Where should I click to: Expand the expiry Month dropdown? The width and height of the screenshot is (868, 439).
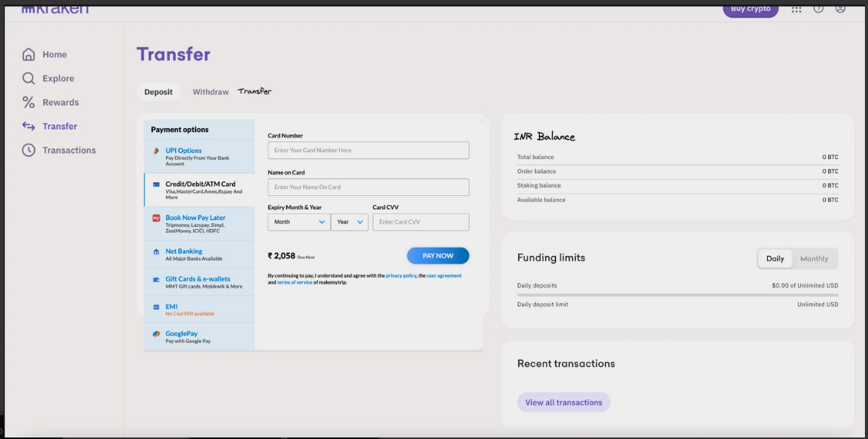coord(299,222)
